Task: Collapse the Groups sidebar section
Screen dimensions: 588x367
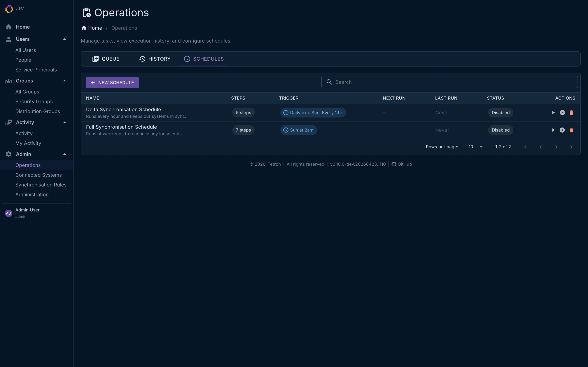Action: [64, 81]
